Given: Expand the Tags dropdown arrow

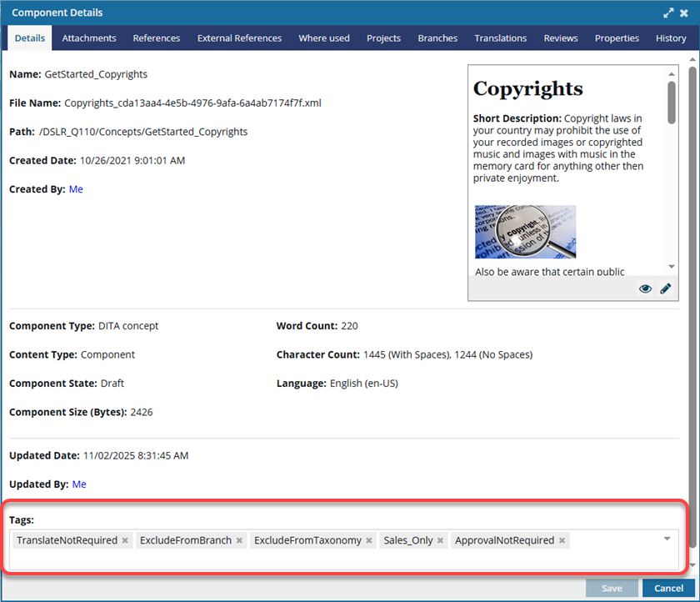Looking at the screenshot, I should (667, 539).
